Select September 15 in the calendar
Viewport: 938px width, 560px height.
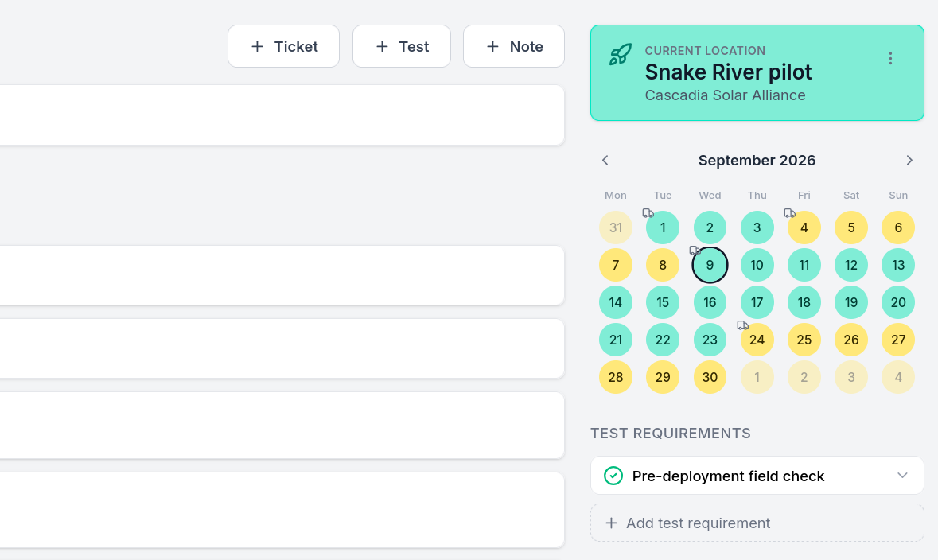pyautogui.click(x=663, y=302)
